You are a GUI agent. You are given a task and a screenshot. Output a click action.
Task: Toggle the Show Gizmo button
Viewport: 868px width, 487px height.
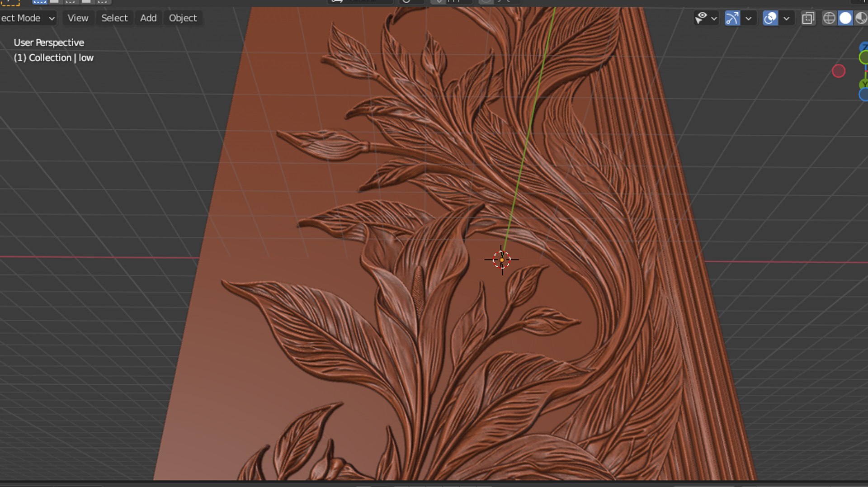click(x=732, y=18)
